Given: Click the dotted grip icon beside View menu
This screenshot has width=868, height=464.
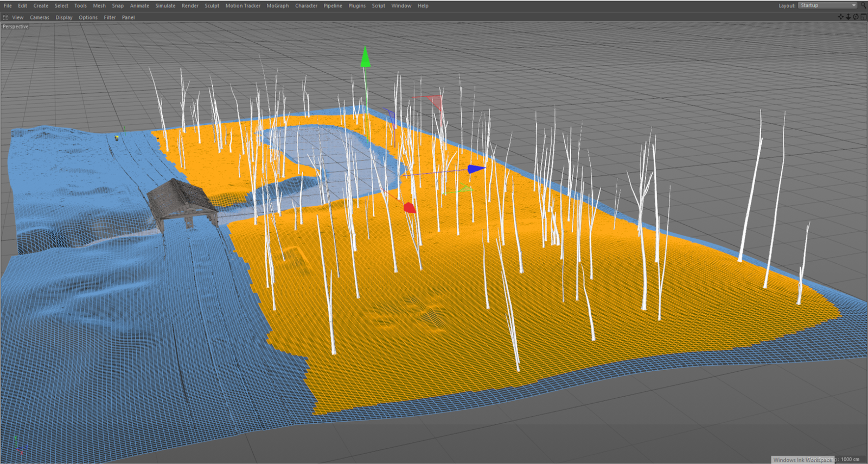Looking at the screenshot, I should coord(6,17).
